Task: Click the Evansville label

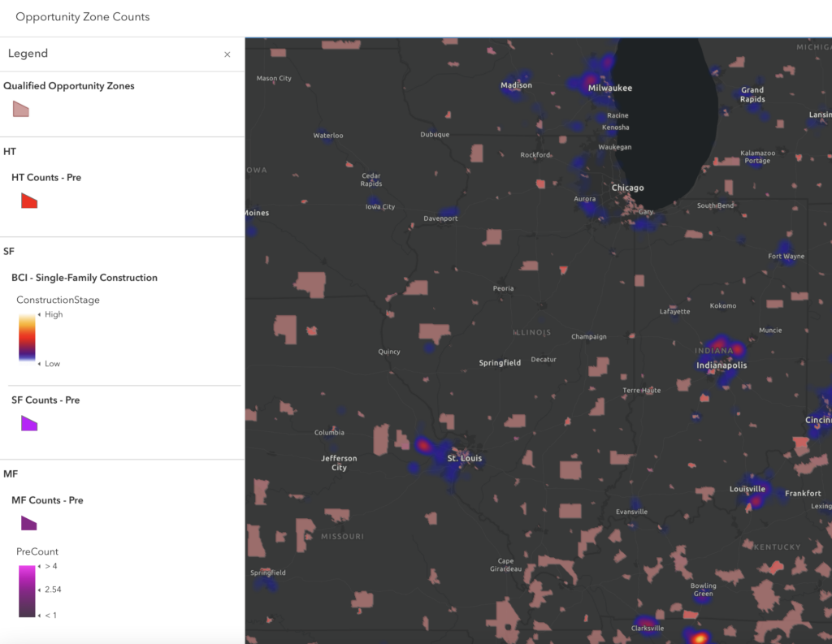Action: click(x=631, y=512)
